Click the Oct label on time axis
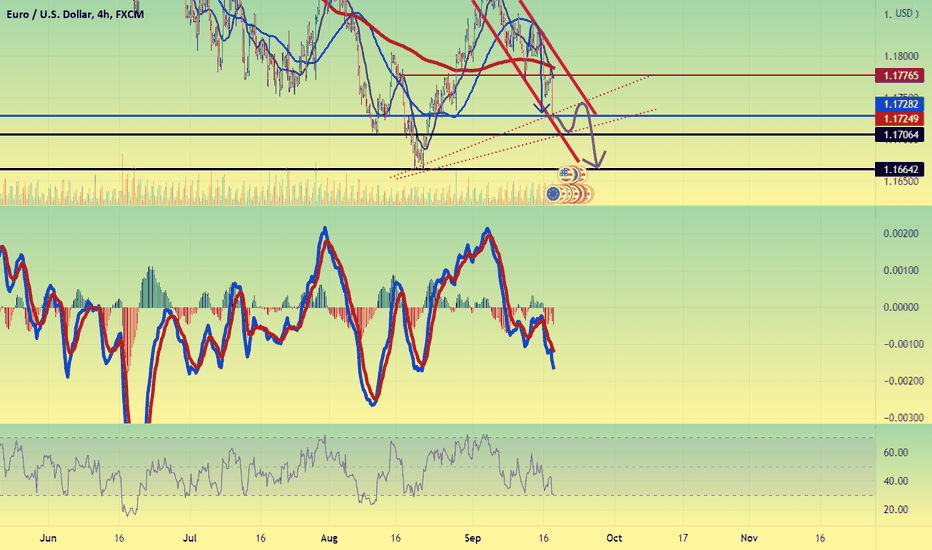The width and height of the screenshot is (932, 550). click(614, 538)
